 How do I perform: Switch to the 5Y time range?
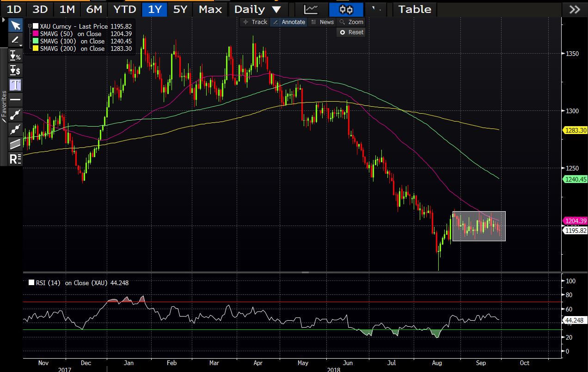(180, 9)
